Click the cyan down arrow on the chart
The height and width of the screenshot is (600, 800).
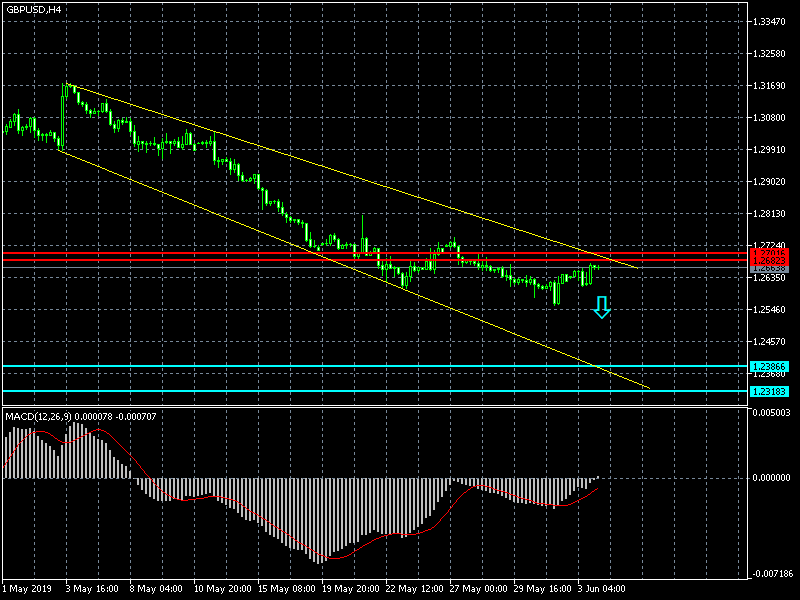point(601,307)
